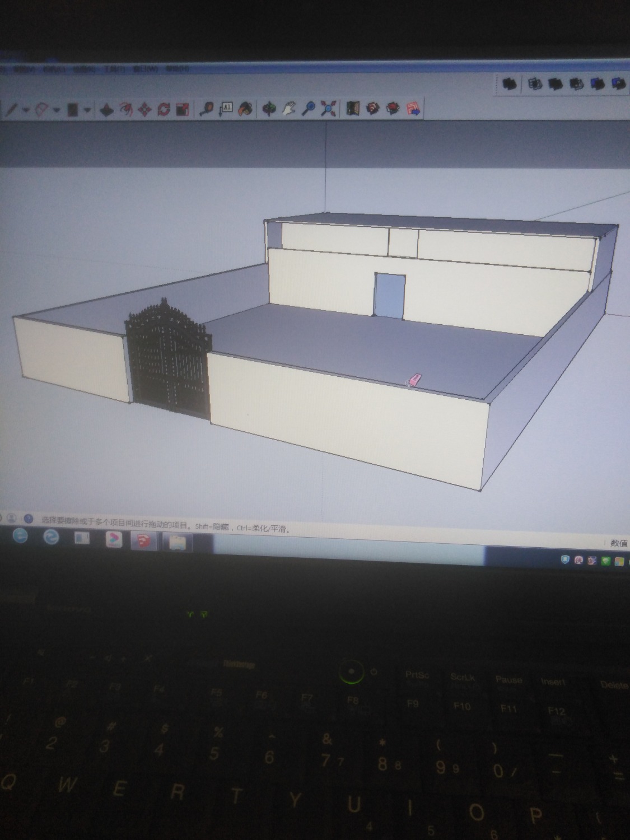Pick the Scale tool
This screenshot has height=840, width=630.
pos(182,109)
